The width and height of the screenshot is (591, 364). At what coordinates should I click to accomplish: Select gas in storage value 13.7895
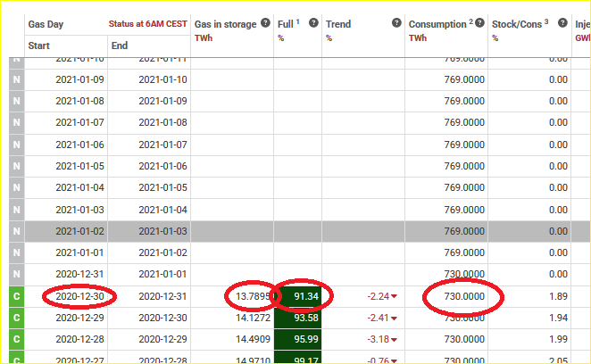[253, 296]
